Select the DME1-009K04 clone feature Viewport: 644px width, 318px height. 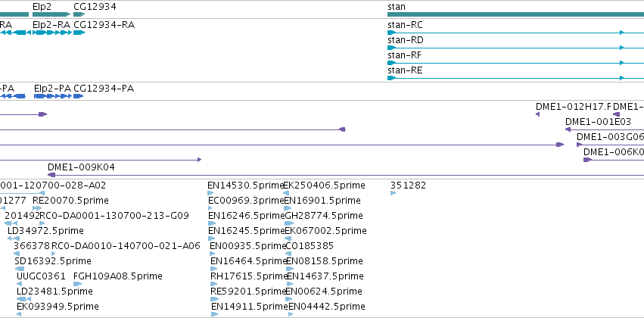tap(346, 175)
